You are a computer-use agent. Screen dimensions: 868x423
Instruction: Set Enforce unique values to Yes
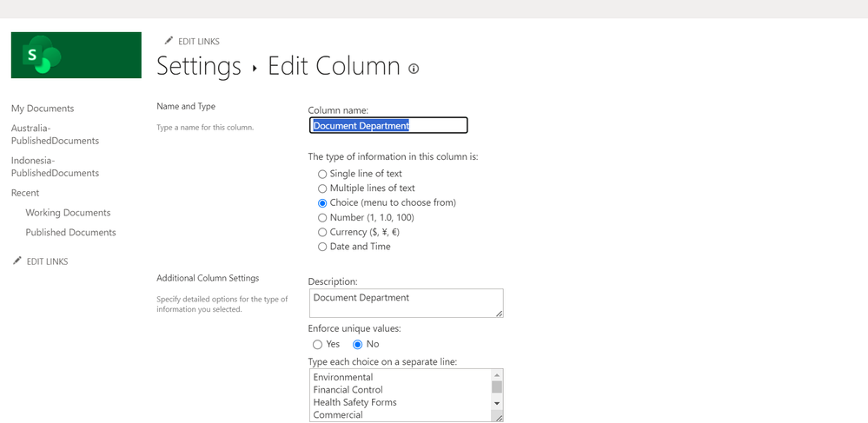point(318,345)
